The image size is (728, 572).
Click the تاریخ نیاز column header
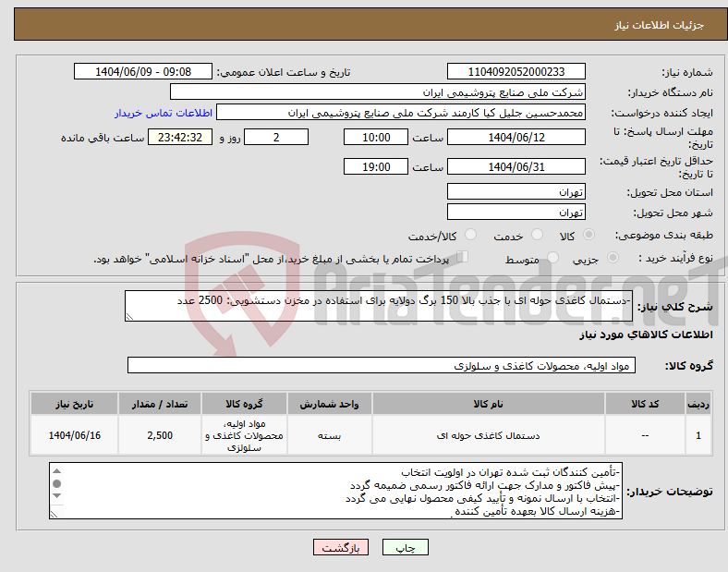pyautogui.click(x=74, y=404)
